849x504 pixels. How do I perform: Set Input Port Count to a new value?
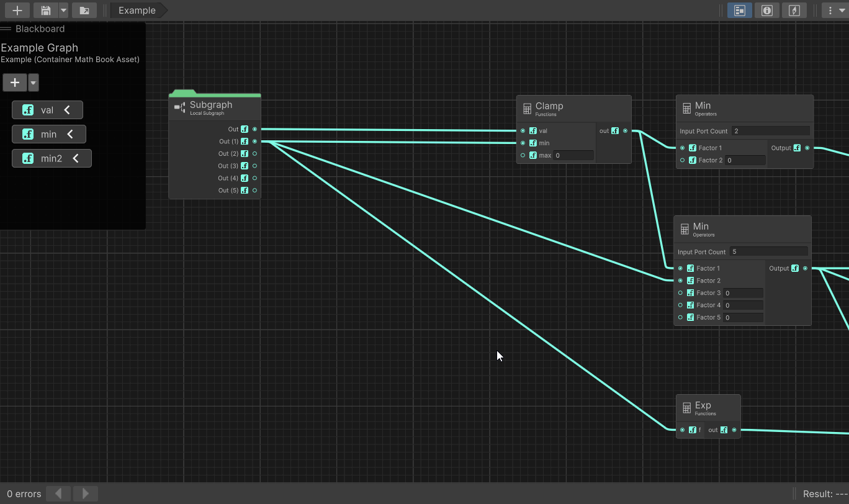pyautogui.click(x=770, y=130)
